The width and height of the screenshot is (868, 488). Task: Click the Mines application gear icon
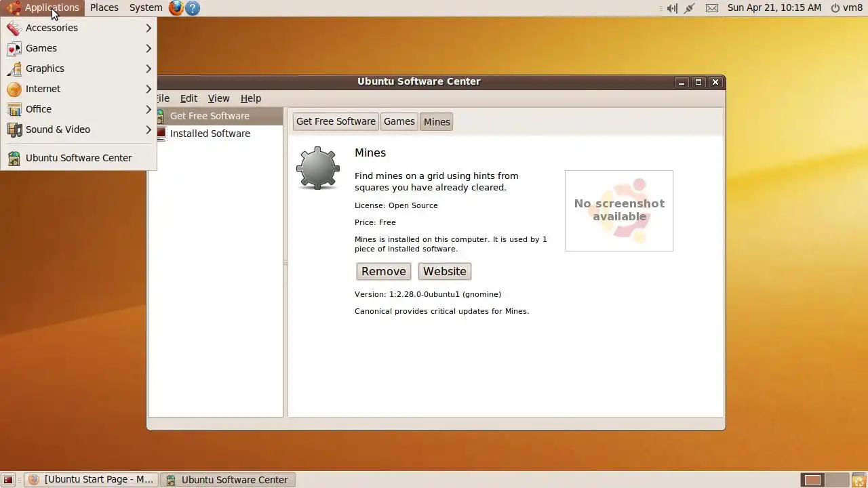[318, 168]
